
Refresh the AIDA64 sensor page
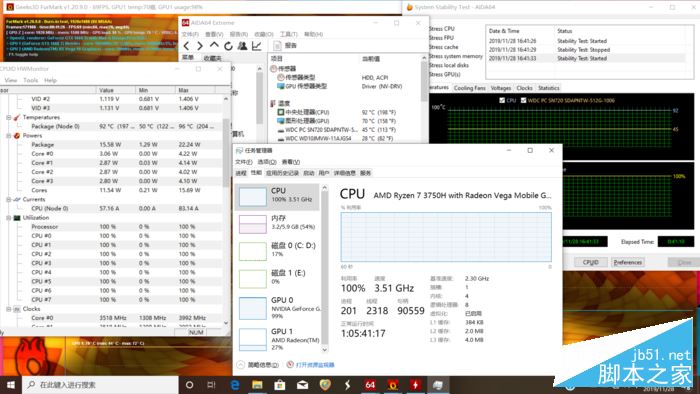tap(228, 46)
